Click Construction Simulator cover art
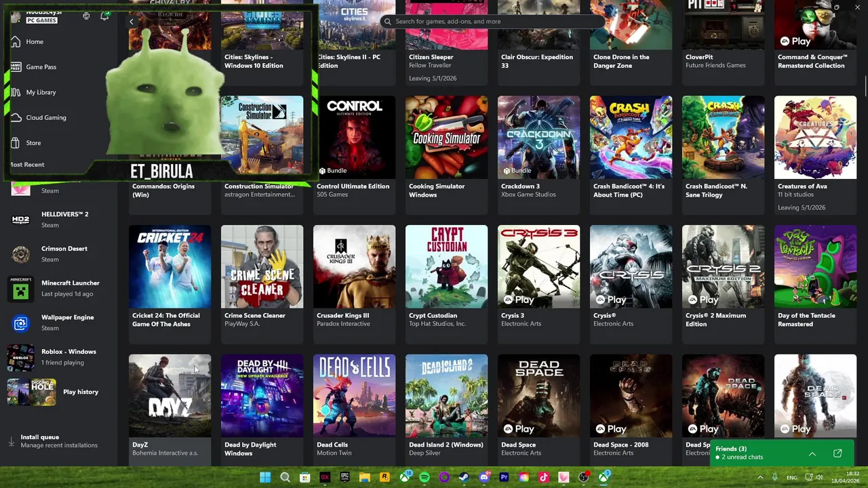The height and width of the screenshot is (488, 868). tap(262, 137)
